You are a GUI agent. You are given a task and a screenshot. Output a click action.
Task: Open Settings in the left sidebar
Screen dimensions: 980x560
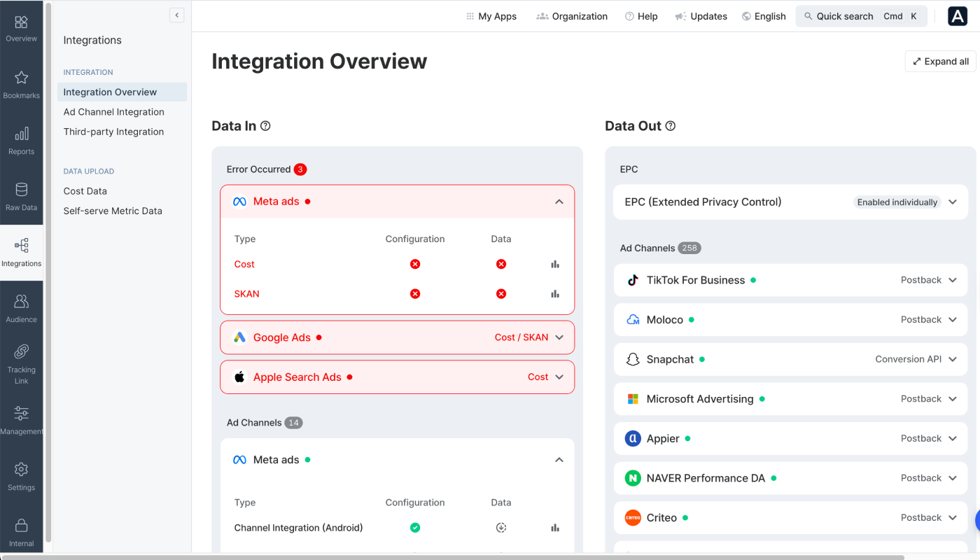point(21,477)
